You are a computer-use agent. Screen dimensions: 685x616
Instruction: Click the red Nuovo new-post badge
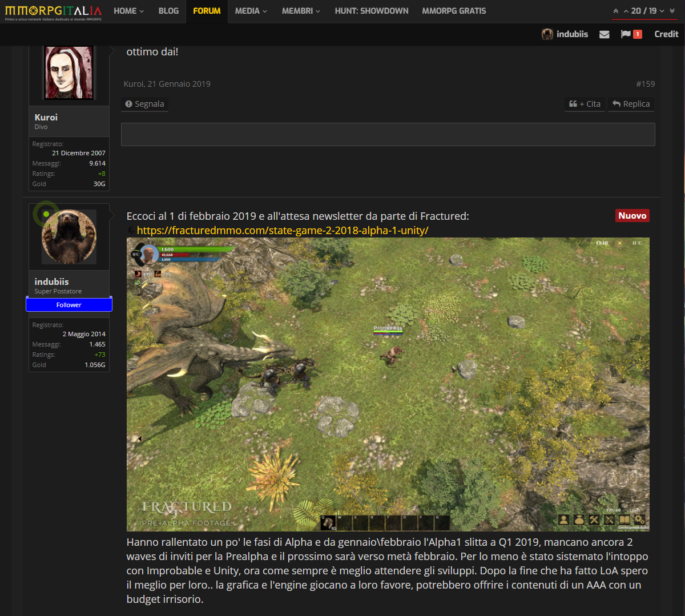pos(632,216)
